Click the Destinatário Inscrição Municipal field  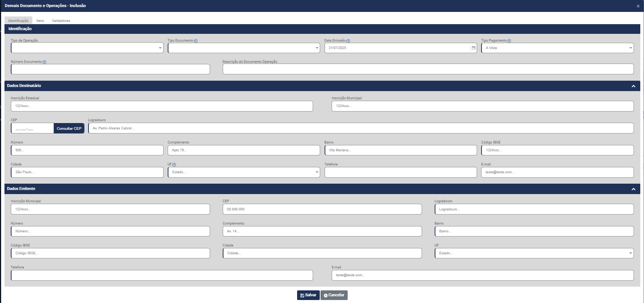coord(483,106)
